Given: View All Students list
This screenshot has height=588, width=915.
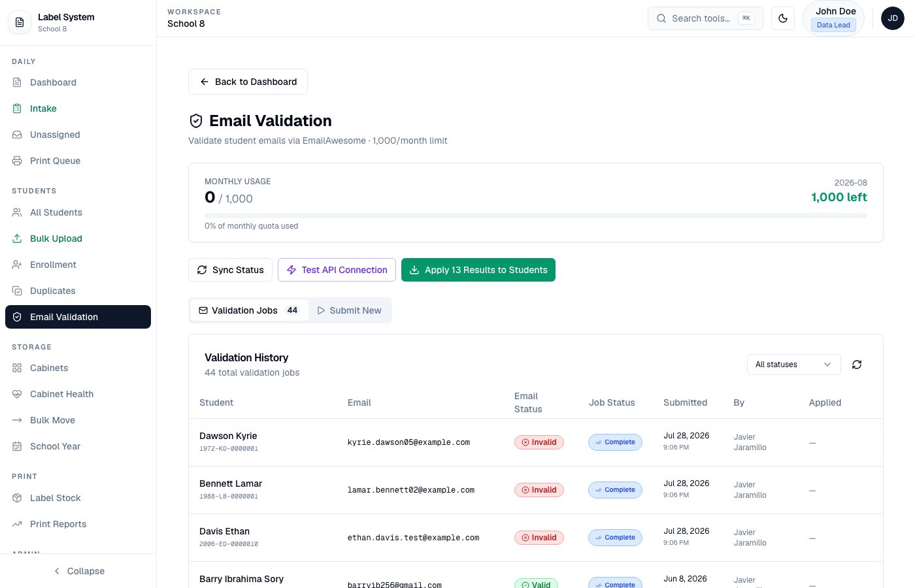Looking at the screenshot, I should point(78,212).
